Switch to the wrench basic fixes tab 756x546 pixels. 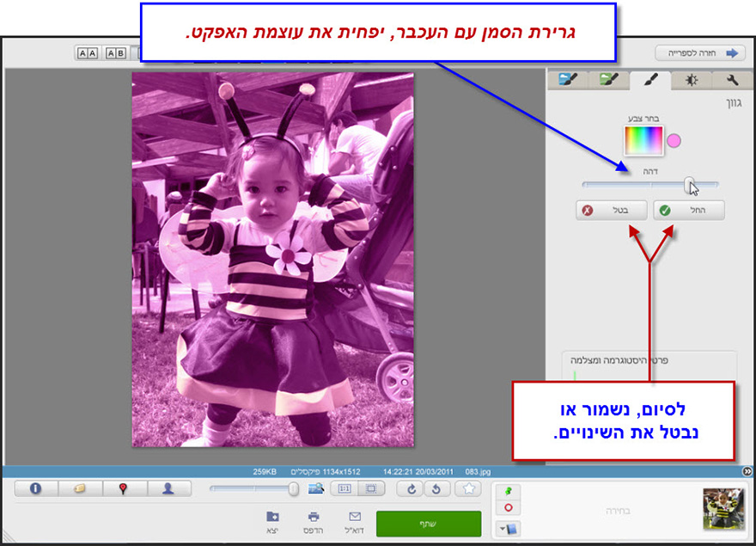732,79
